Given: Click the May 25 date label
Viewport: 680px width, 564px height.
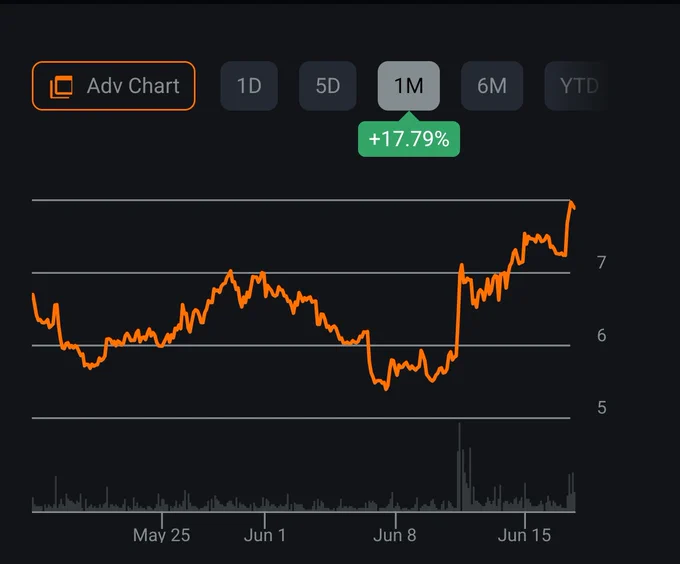Looking at the screenshot, I should click(161, 535).
